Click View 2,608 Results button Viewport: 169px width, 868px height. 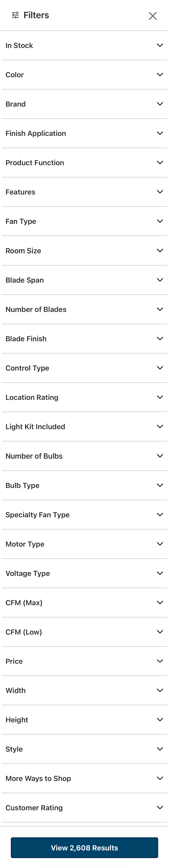tap(84, 848)
